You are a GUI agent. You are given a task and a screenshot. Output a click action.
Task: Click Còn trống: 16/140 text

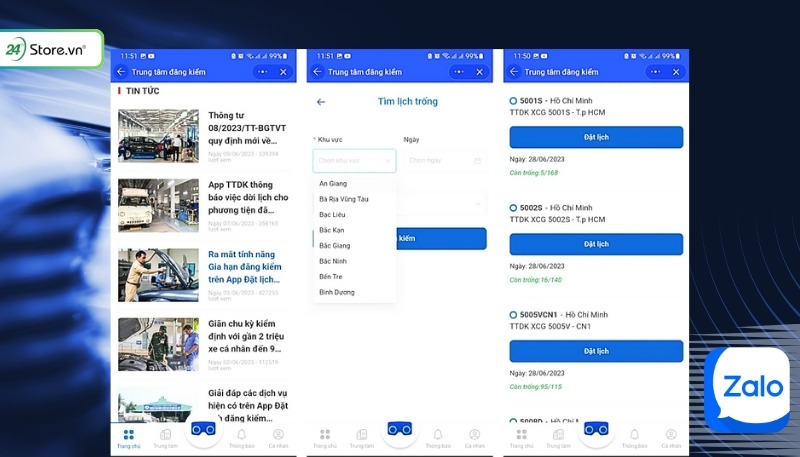point(536,280)
